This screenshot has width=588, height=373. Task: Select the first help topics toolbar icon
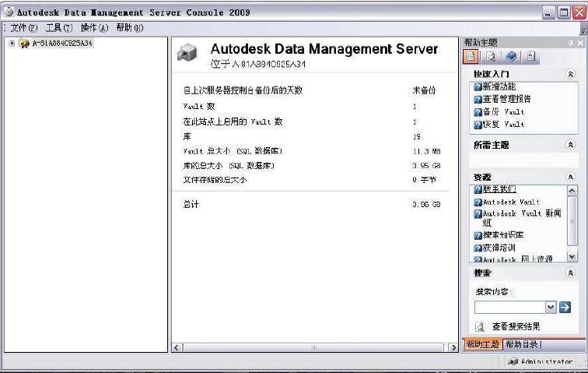click(x=471, y=57)
